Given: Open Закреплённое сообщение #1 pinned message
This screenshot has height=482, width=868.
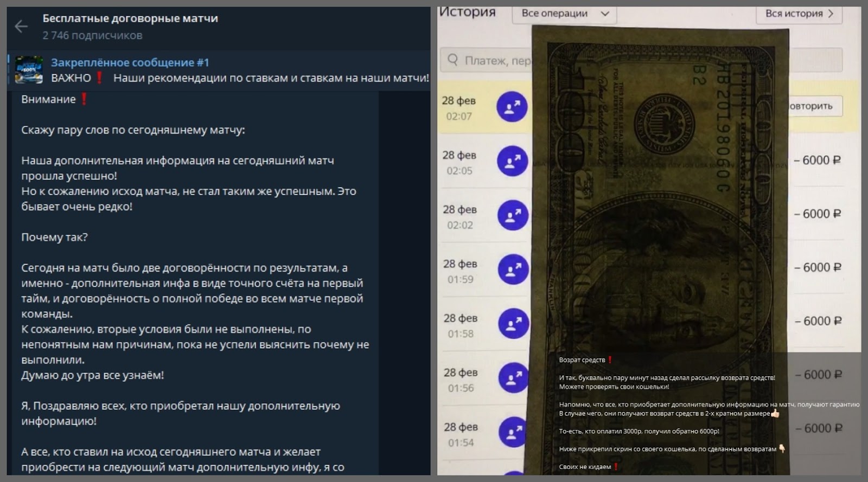Looking at the screenshot, I should coord(130,62).
